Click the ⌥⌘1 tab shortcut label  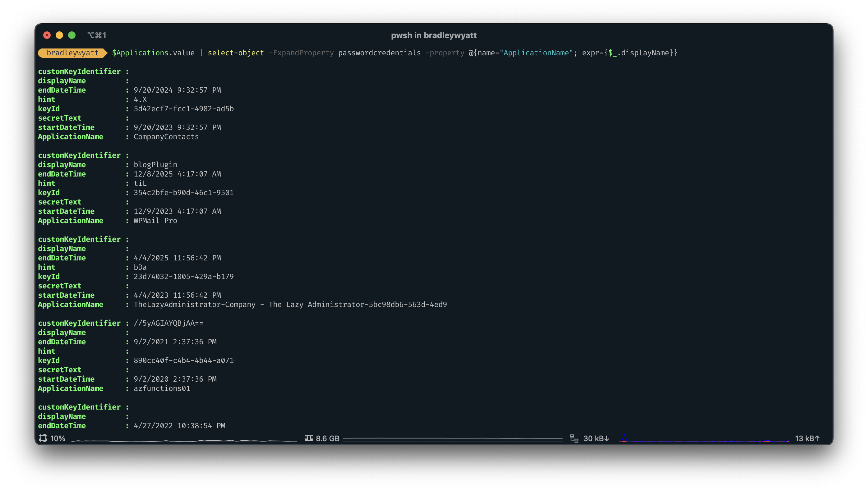97,35
